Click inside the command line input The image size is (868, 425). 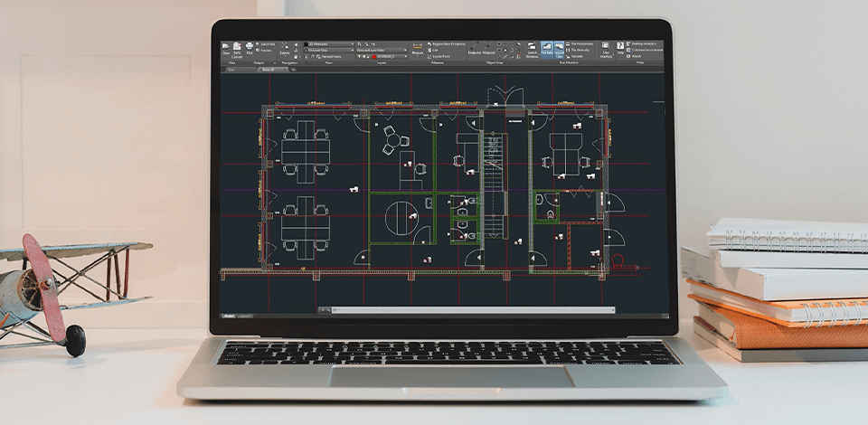[x=475, y=310]
